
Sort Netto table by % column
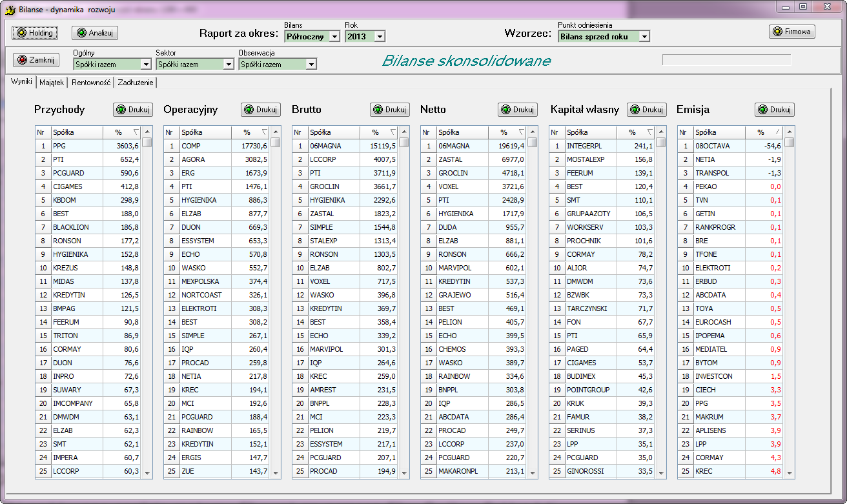pos(507,132)
